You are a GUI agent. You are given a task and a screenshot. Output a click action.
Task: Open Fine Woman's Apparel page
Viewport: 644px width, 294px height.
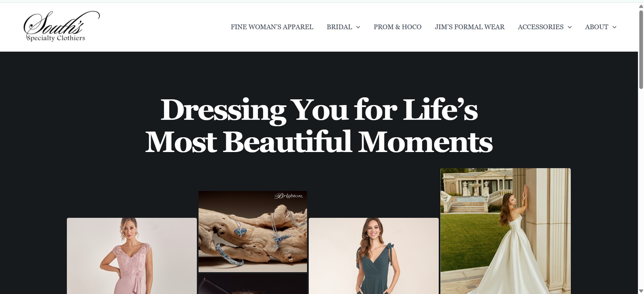pos(272,27)
